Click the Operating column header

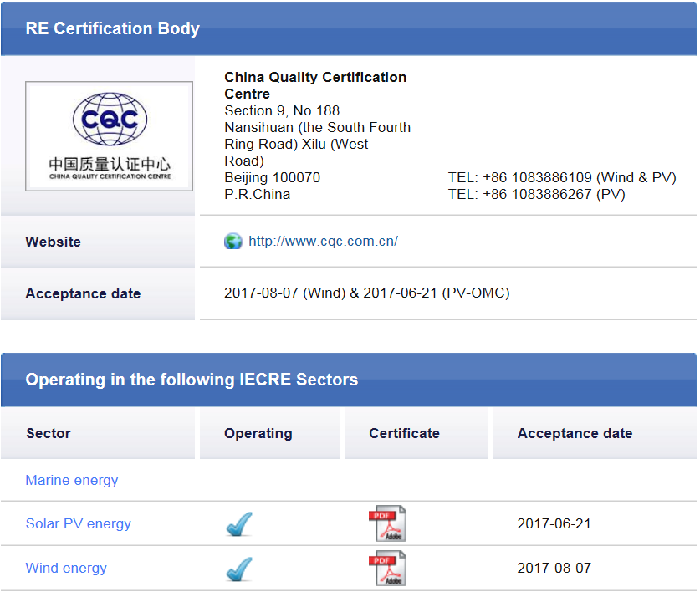[x=258, y=433]
